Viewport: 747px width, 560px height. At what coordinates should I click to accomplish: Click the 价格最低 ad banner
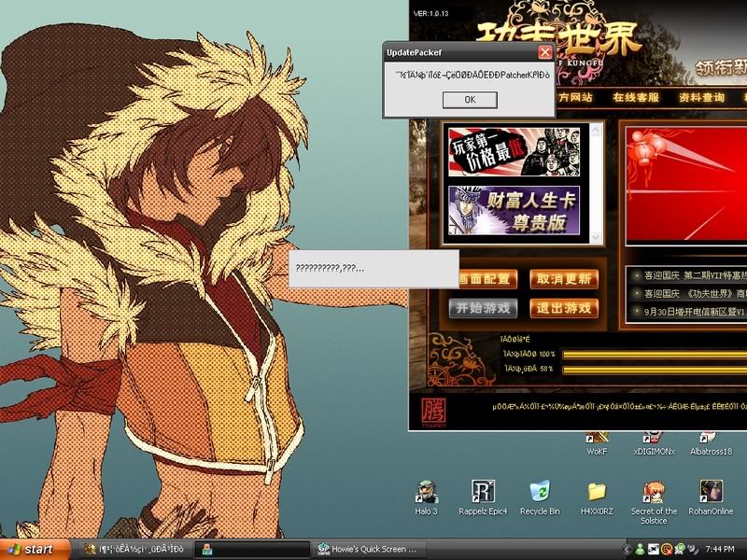point(511,150)
